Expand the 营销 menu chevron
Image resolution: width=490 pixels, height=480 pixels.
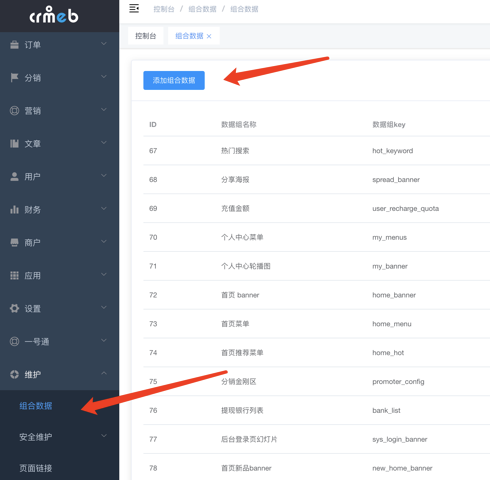point(104,110)
